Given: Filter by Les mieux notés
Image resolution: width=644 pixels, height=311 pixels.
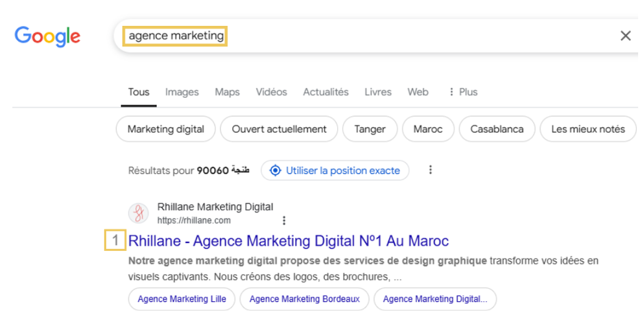Looking at the screenshot, I should point(588,129).
